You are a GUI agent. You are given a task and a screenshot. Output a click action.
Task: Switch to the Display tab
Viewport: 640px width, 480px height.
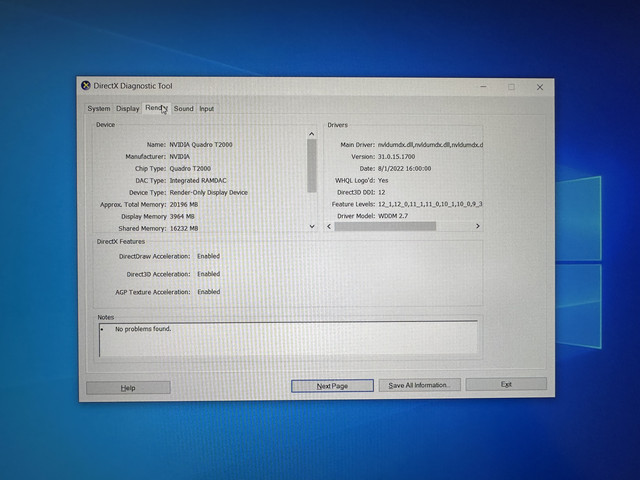(127, 109)
